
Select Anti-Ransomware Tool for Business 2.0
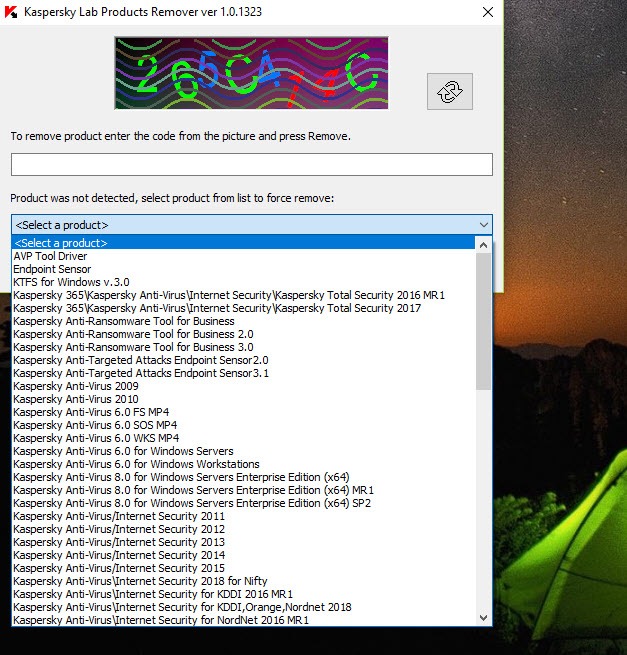tap(244, 334)
